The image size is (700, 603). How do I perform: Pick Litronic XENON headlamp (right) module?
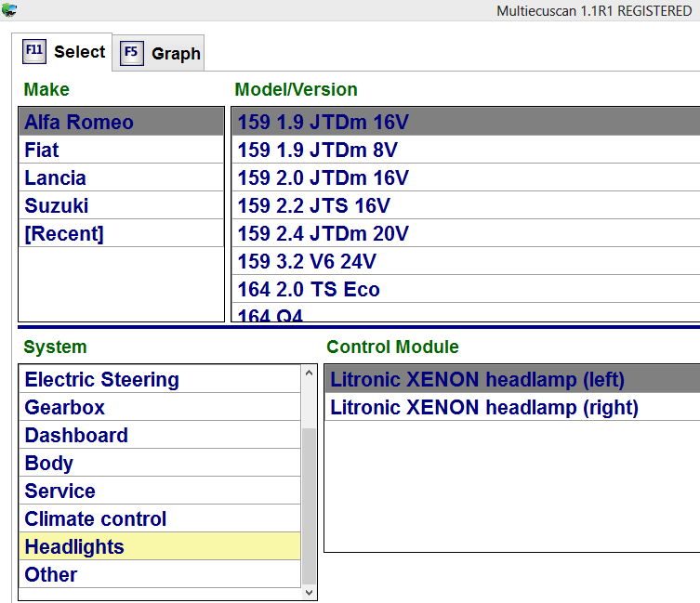click(512, 408)
